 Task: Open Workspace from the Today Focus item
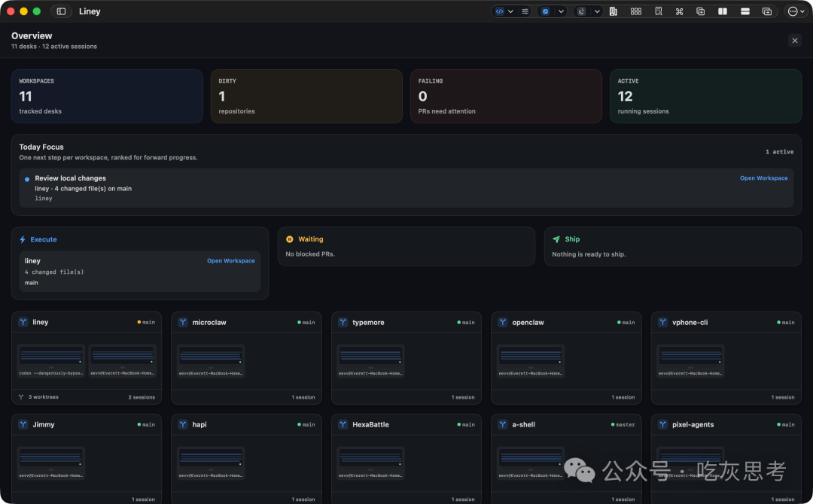[x=764, y=178]
